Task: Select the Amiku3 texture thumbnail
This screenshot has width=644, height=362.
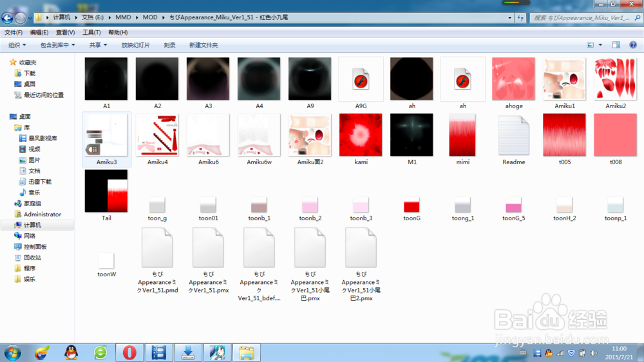Action: [x=106, y=135]
